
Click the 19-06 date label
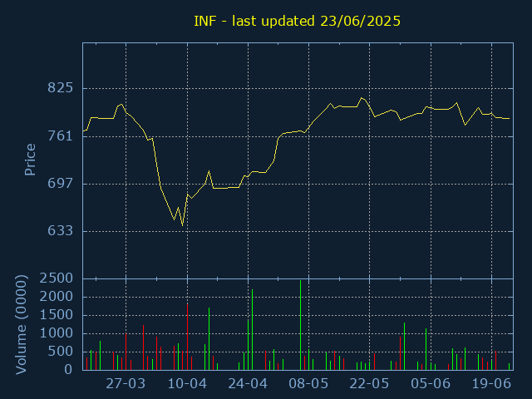pos(491,384)
